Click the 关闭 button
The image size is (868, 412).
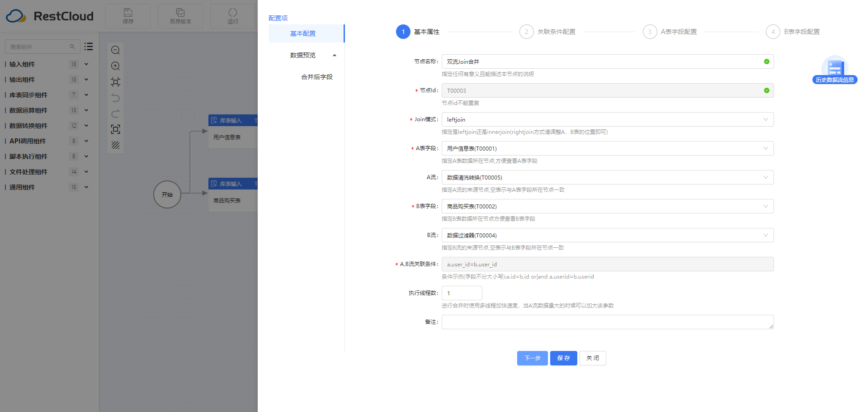click(x=593, y=358)
